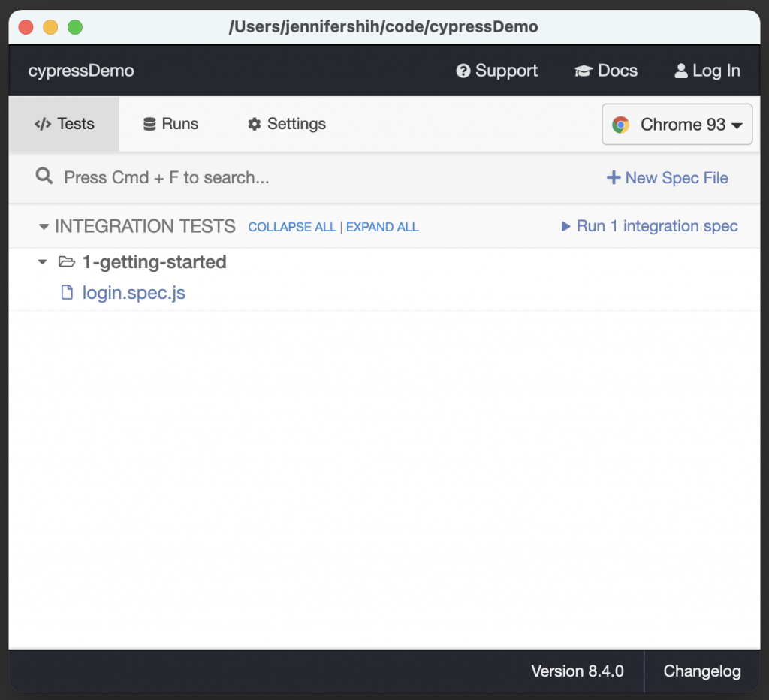
Task: Open the Support link
Action: (x=496, y=71)
